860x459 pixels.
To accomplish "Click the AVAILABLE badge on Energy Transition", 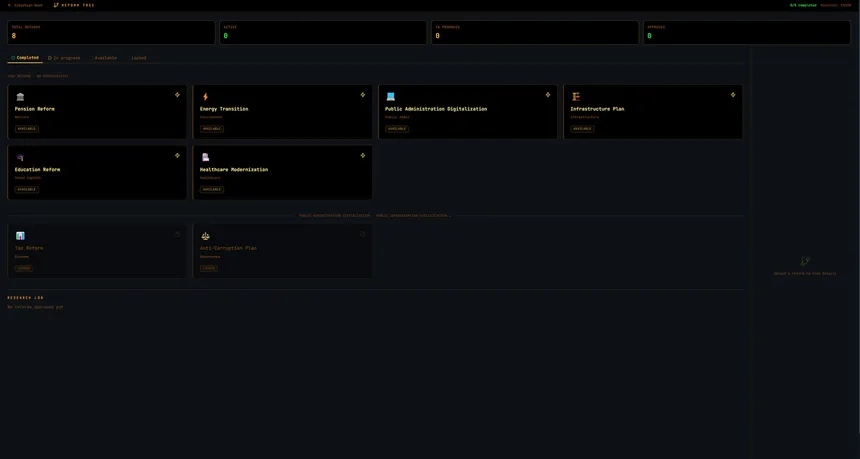I will coord(212,129).
